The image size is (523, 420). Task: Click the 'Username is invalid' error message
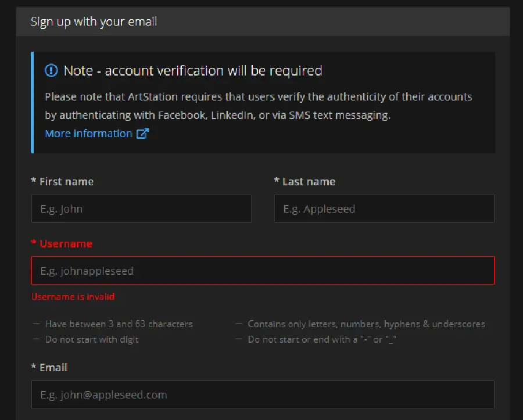[x=73, y=297]
